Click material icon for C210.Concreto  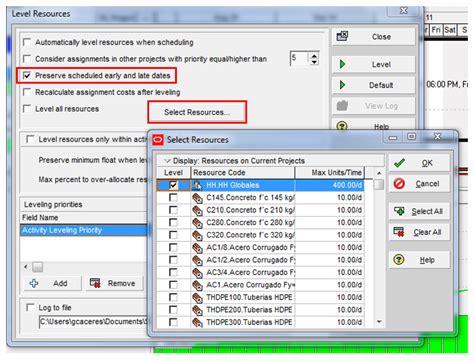pos(197,210)
